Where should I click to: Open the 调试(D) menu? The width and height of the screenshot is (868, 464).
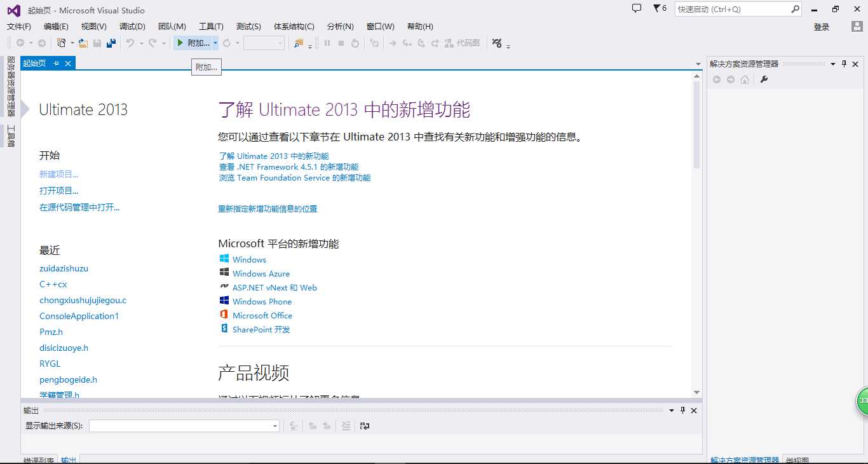132,26
